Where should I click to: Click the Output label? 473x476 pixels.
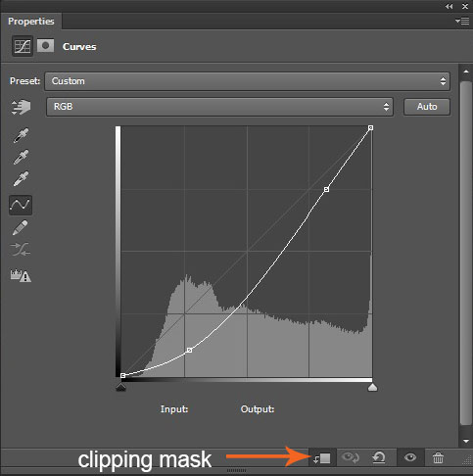point(258,409)
